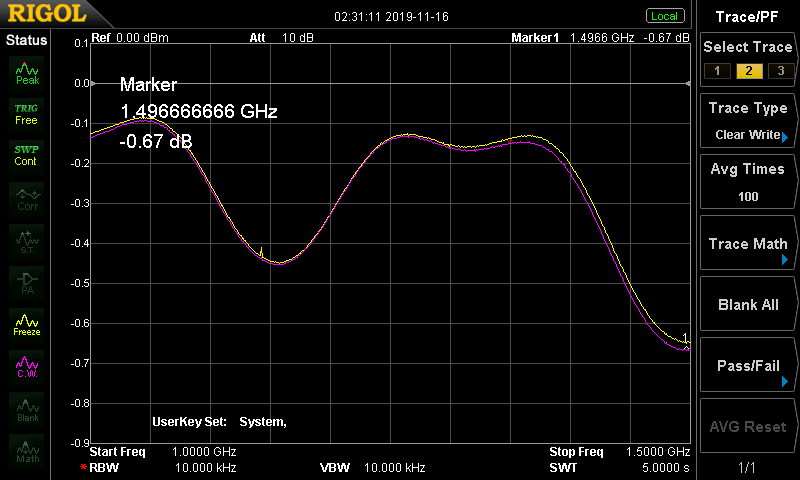
Task: Select trace 3 in Select Trace
Action: click(778, 70)
